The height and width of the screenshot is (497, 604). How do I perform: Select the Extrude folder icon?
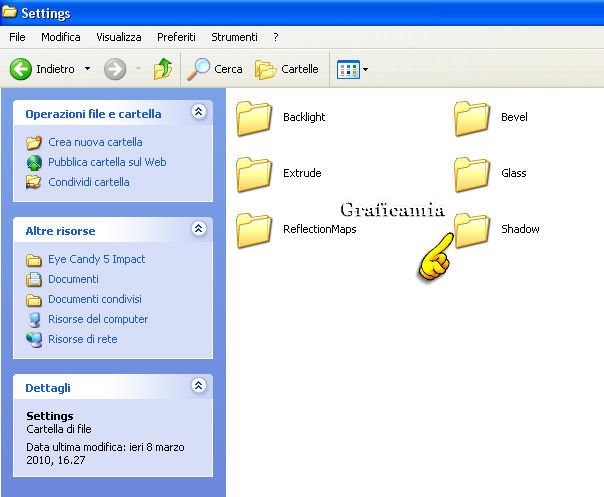tap(254, 175)
